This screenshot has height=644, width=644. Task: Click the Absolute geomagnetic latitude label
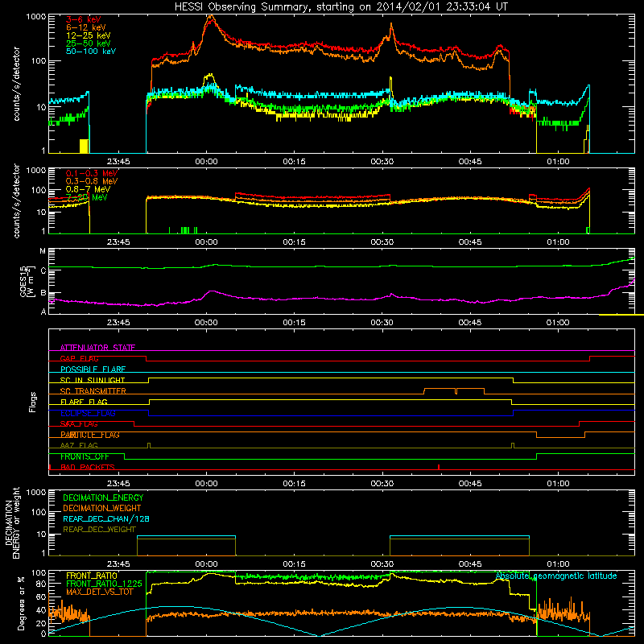click(556, 576)
